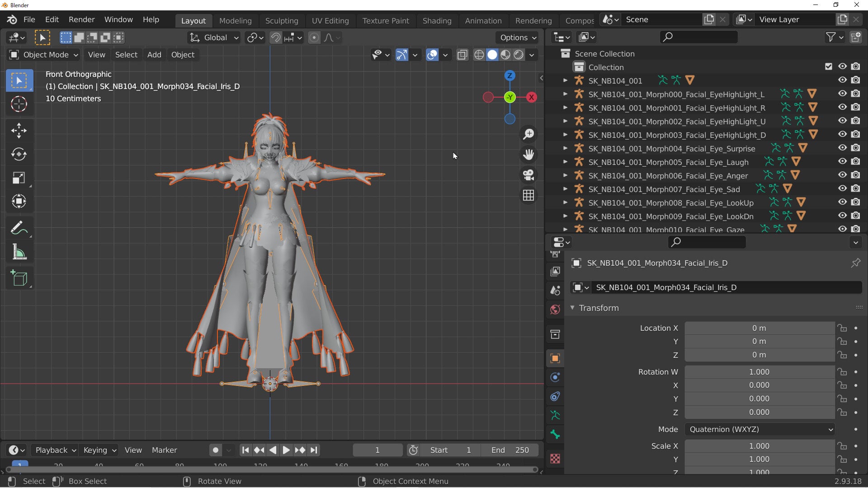
Task: Switch to wireframe viewport shading
Action: pos(479,55)
